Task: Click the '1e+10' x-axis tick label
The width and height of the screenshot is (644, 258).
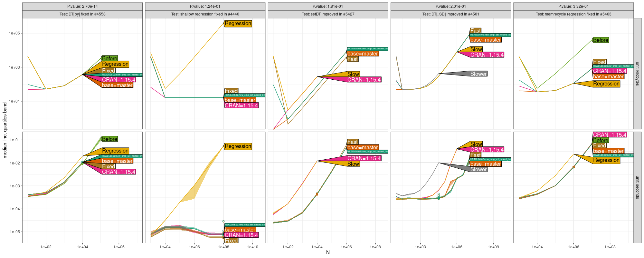Action: [252, 247]
